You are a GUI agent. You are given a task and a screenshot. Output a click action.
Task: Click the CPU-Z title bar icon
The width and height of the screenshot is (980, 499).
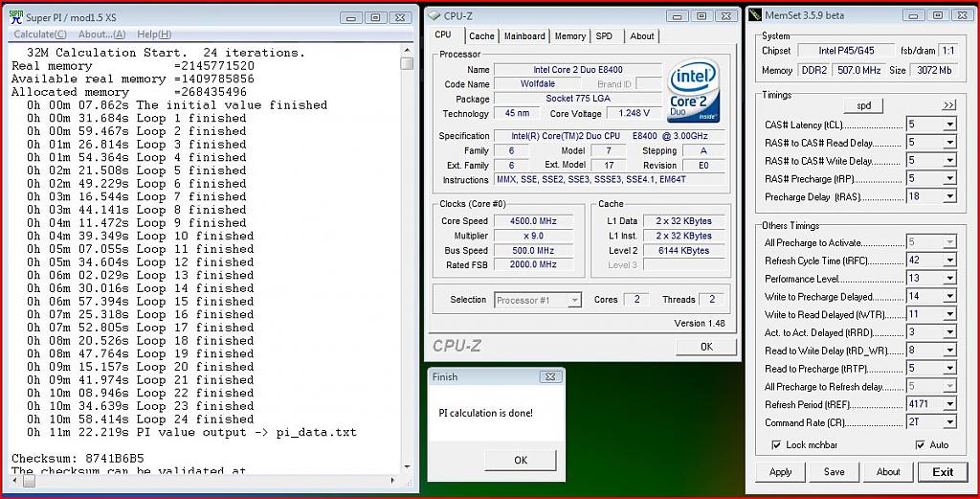point(434,16)
